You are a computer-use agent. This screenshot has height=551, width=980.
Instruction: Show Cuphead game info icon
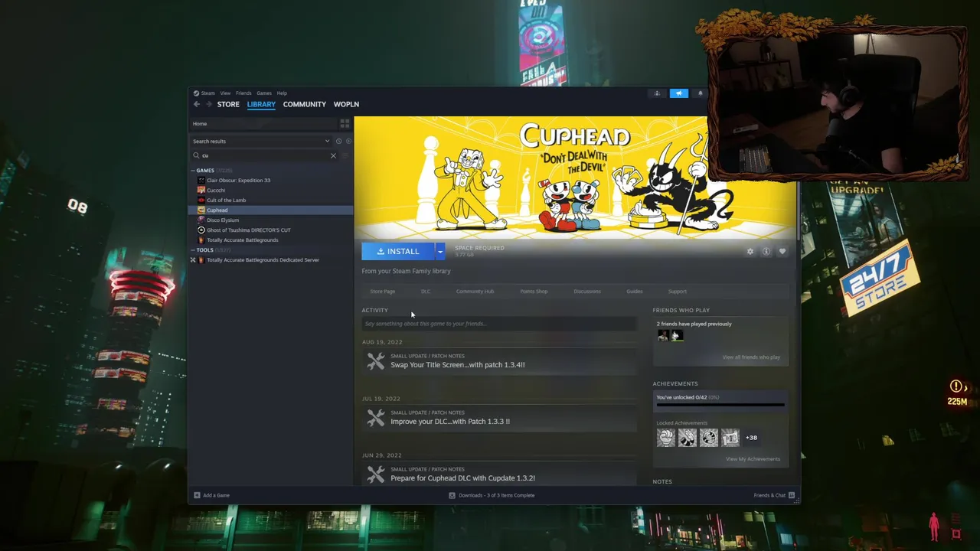[766, 251]
